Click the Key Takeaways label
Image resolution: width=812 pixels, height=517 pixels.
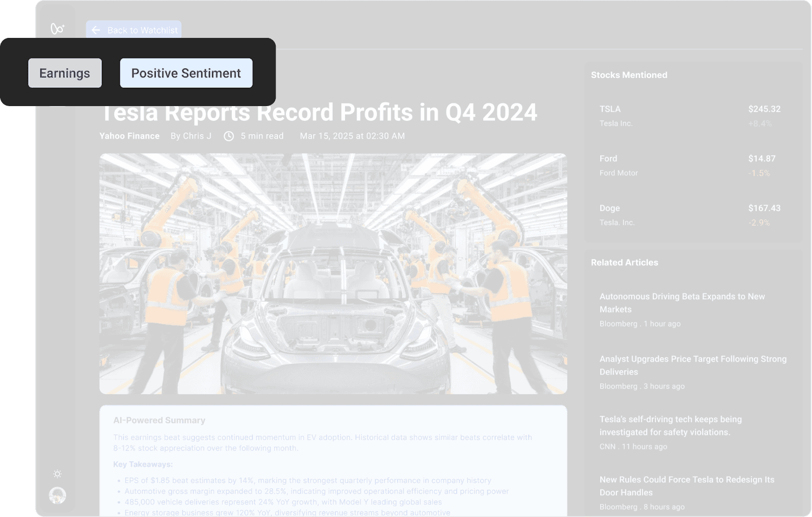143,464
